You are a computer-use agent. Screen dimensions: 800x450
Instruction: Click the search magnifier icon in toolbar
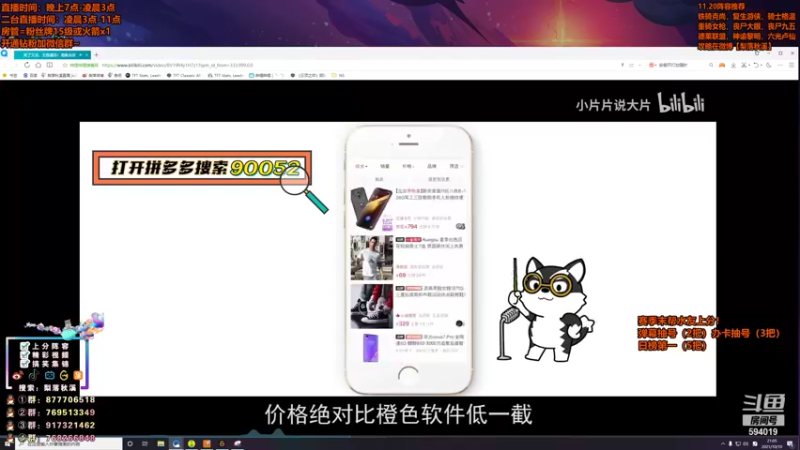click(711, 65)
